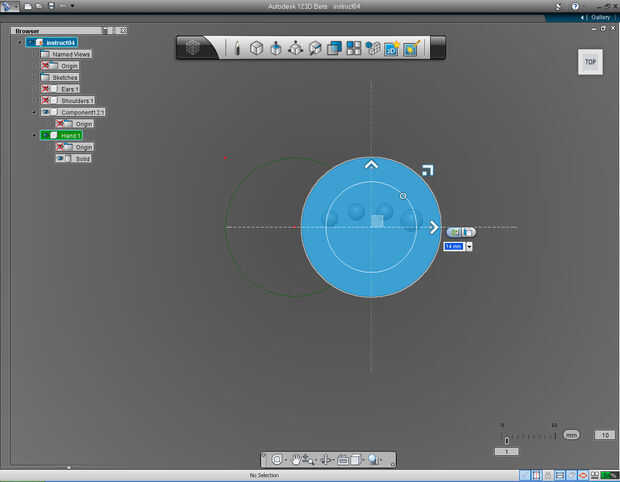Viewport: 620px width, 482px height.
Task: Collapse the instruct04 root node
Action: (20, 42)
